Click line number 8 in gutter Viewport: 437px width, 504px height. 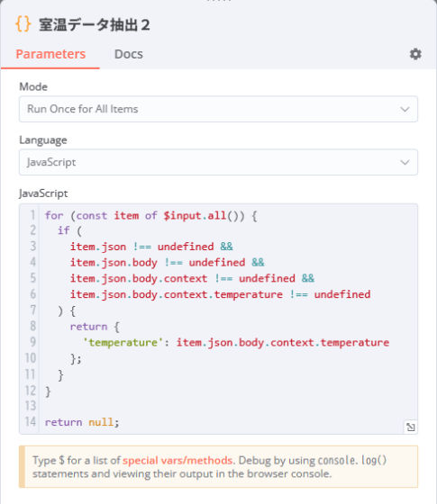[32, 326]
